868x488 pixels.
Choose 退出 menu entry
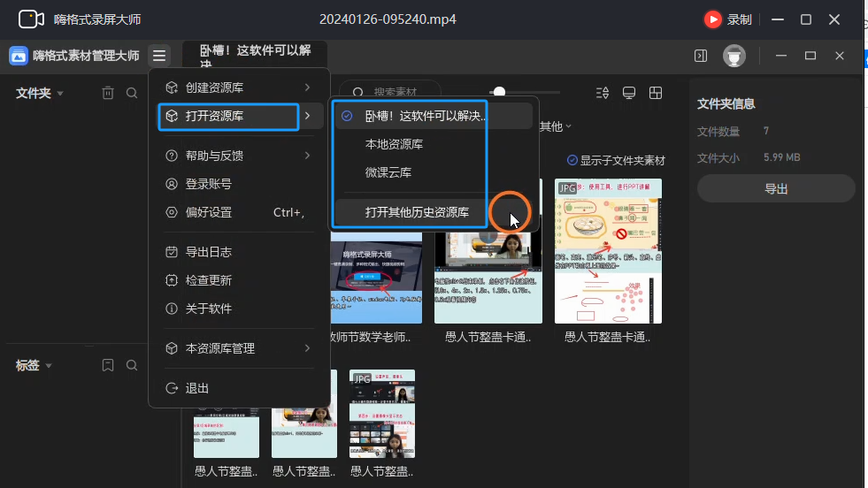pyautogui.click(x=239, y=388)
